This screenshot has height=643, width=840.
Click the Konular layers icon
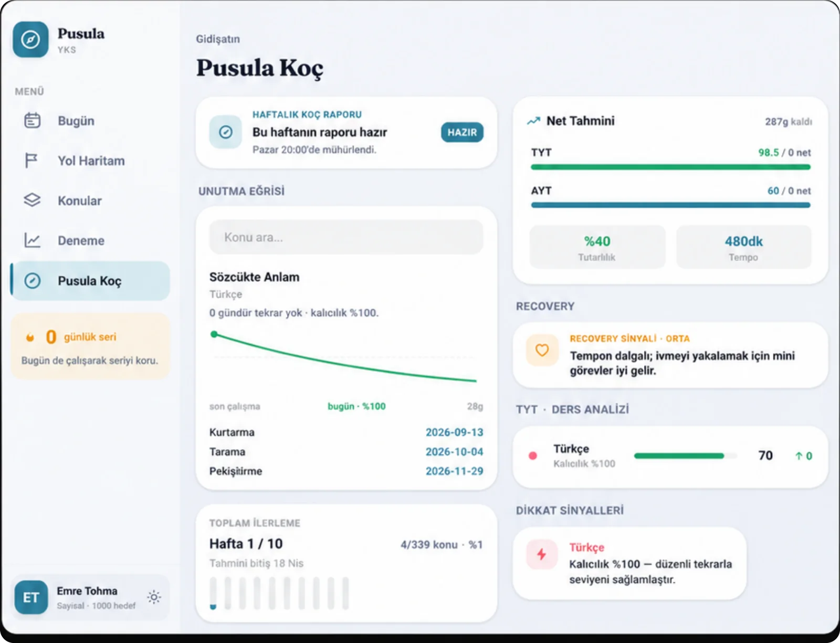tap(32, 200)
